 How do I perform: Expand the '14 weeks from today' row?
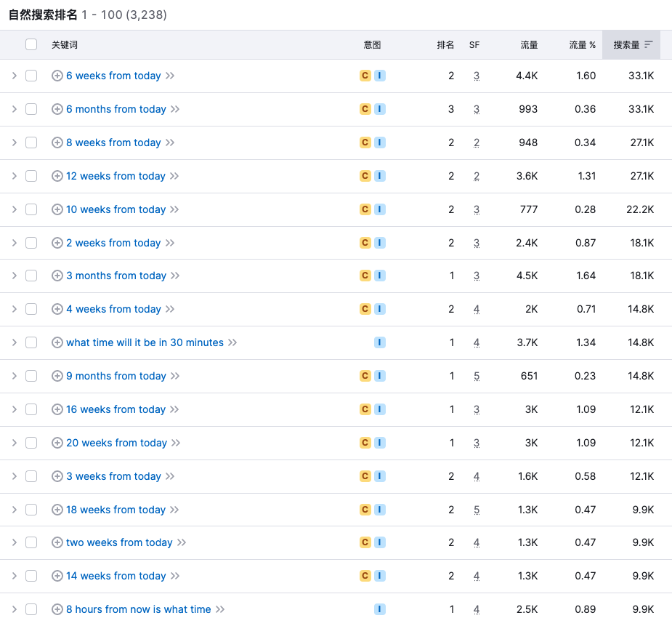tap(14, 576)
